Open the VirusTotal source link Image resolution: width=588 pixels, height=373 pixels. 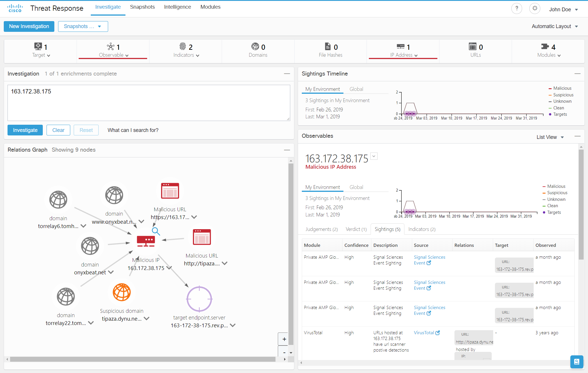tap(427, 332)
